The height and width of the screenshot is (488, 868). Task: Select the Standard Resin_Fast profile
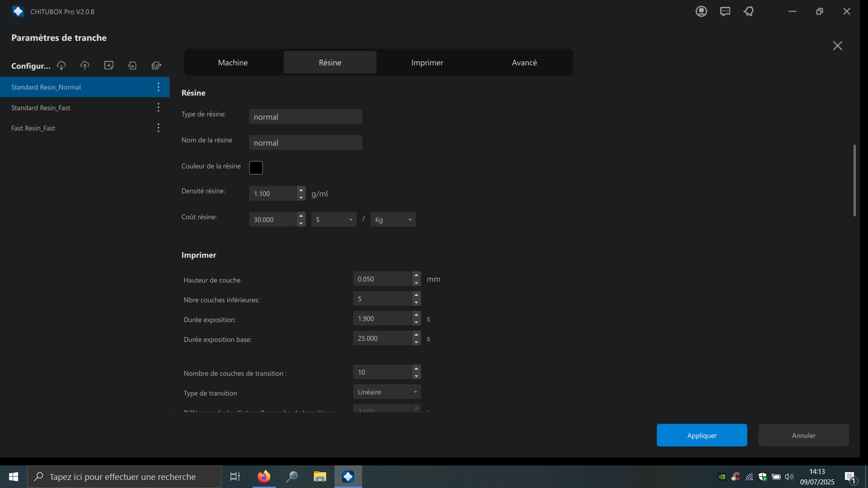tap(85, 108)
